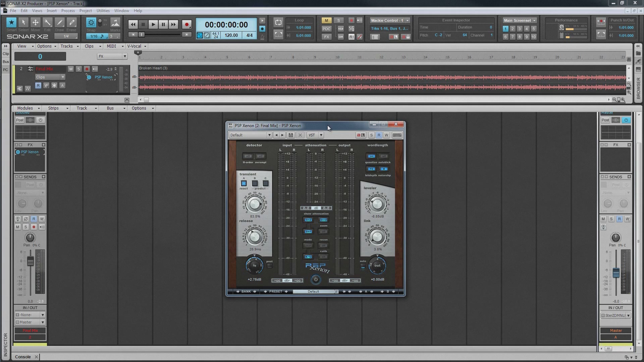Choose the Select tool arrow

coord(23,22)
